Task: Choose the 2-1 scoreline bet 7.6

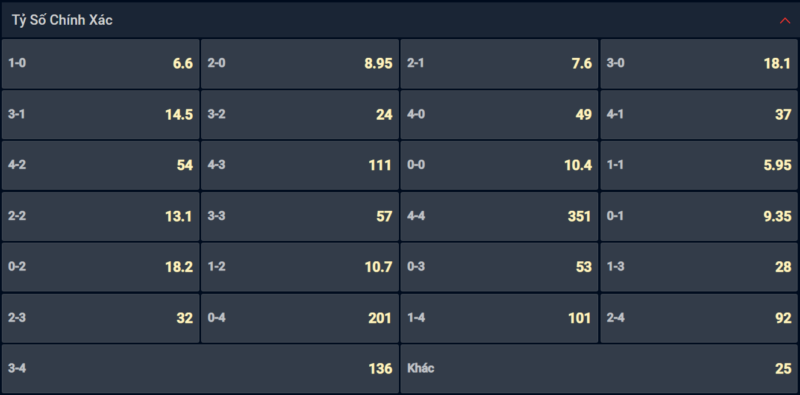Action: [499, 64]
